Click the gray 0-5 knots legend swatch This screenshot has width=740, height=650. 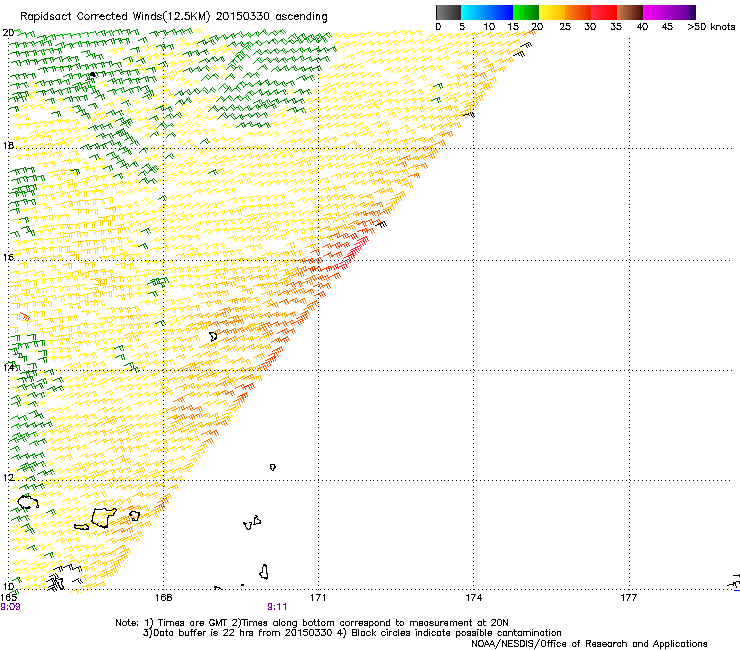[448, 12]
